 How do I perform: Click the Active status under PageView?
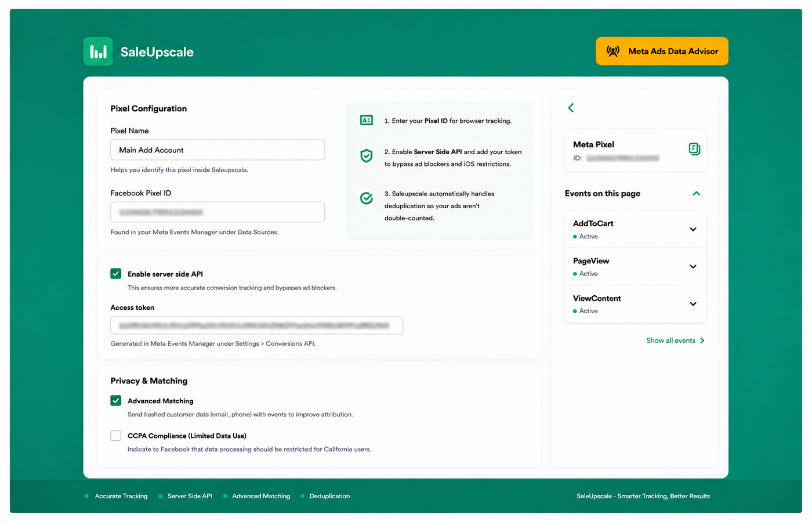click(586, 274)
